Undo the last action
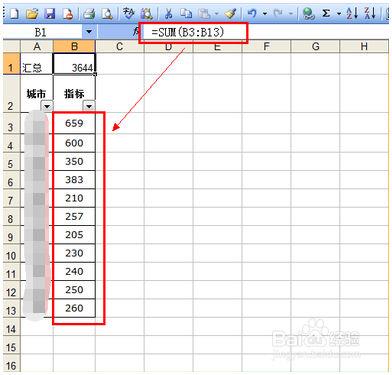 pos(252,13)
